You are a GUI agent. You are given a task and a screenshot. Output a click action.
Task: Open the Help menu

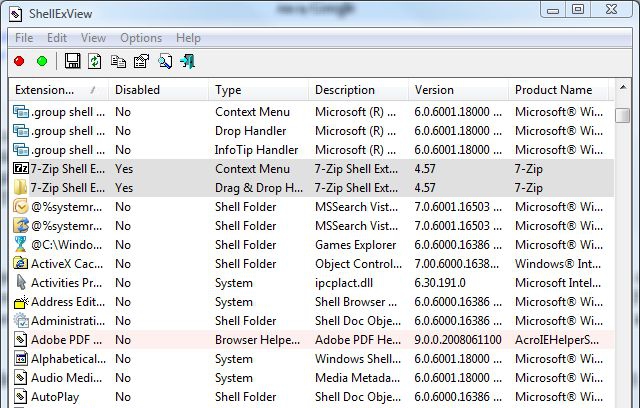point(188,38)
